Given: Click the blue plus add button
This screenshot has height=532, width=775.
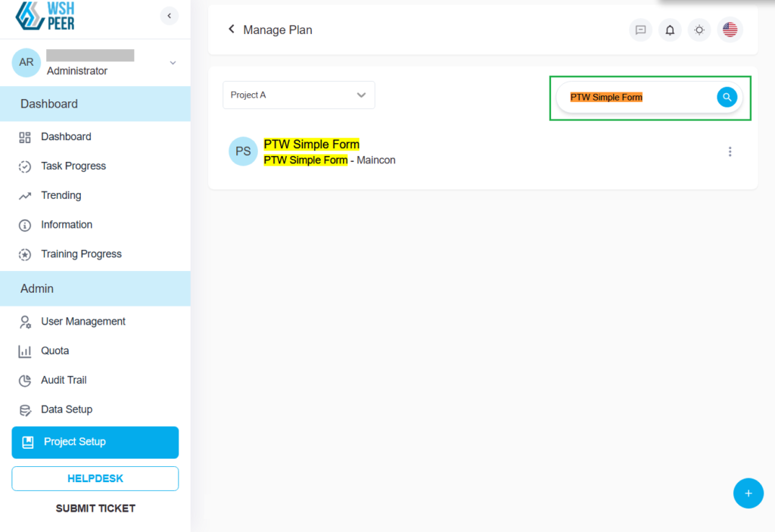Looking at the screenshot, I should (748, 493).
